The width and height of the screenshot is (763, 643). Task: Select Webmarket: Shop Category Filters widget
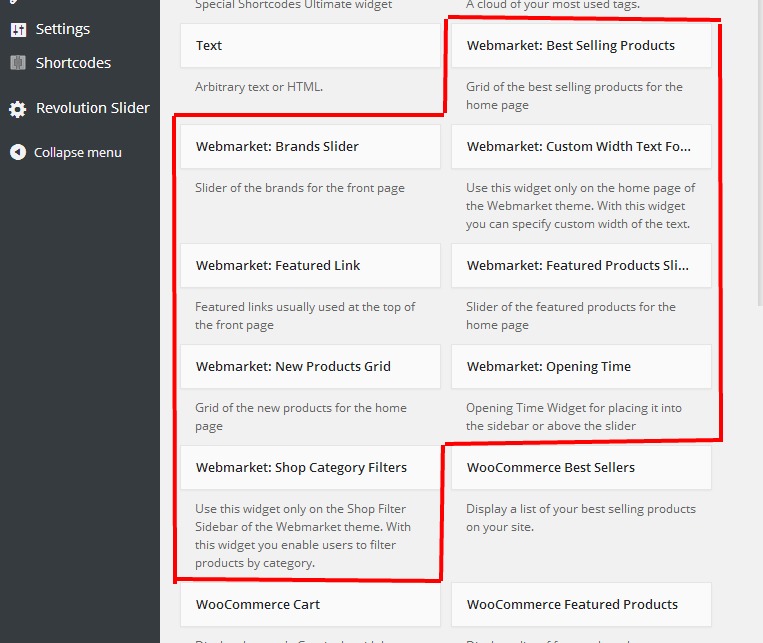pos(310,467)
